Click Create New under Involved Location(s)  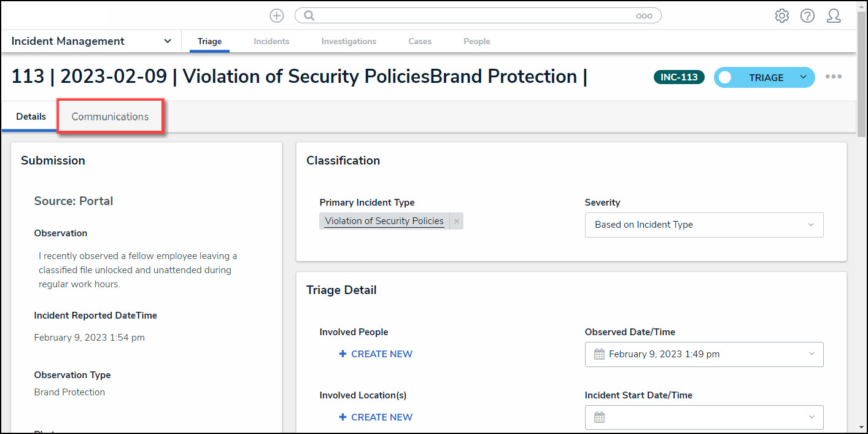376,417
